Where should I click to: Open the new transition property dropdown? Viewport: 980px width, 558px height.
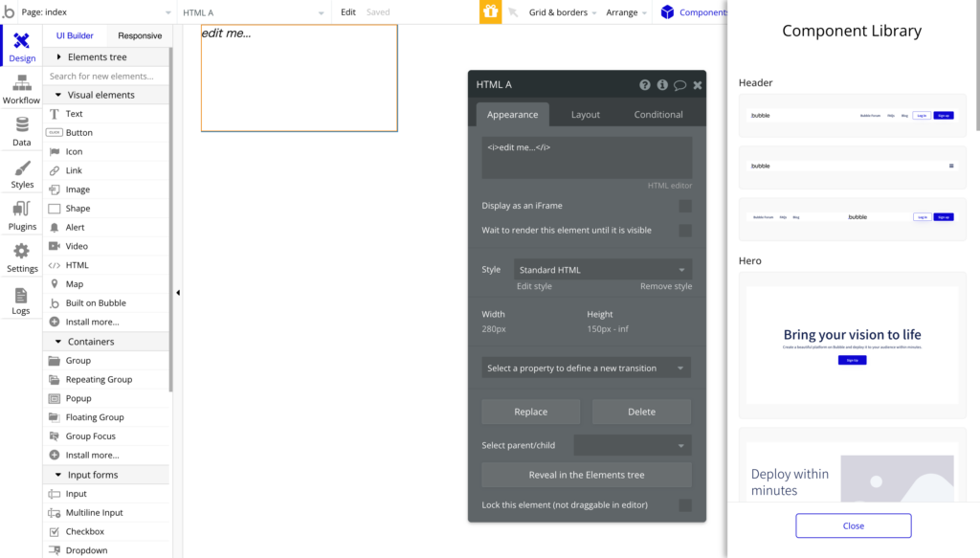pos(587,368)
